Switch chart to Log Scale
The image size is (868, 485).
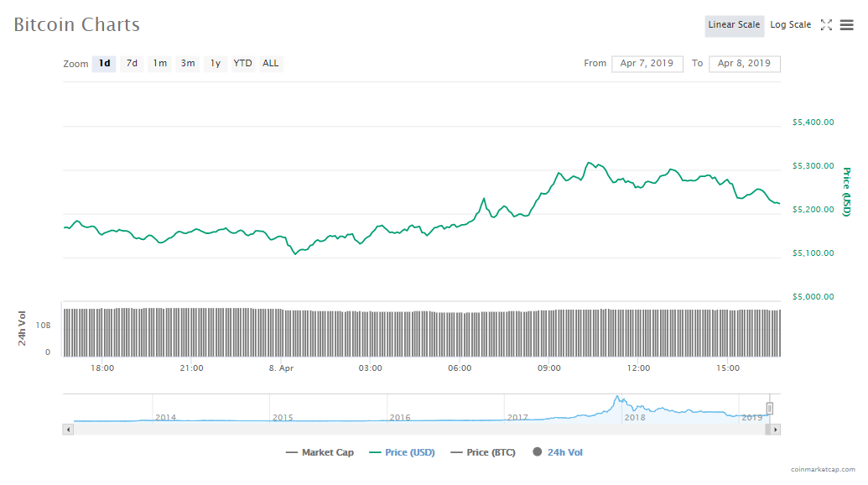(790, 25)
